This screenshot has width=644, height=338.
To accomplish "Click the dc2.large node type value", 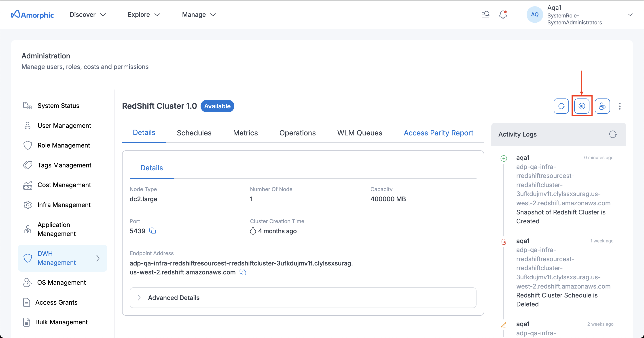I will 144,199.
